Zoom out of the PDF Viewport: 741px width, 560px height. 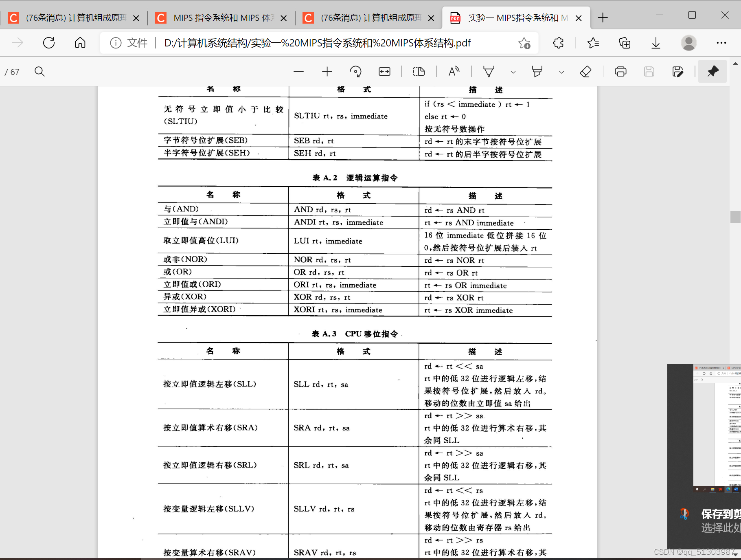coord(298,72)
